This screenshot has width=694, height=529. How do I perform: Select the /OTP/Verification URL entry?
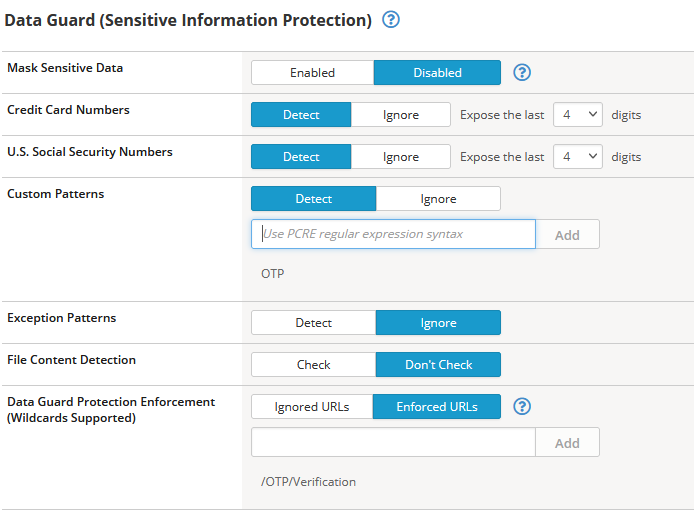tap(308, 481)
